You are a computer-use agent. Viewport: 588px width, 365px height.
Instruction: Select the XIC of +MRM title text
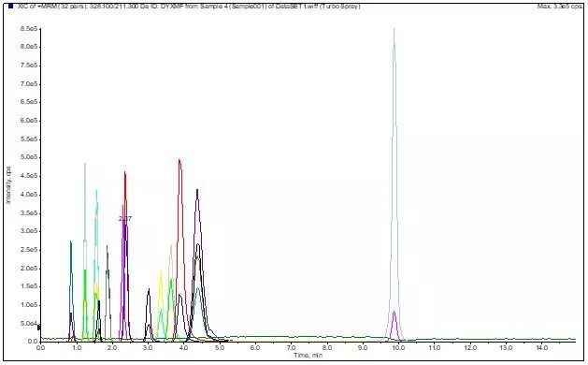tap(190, 7)
